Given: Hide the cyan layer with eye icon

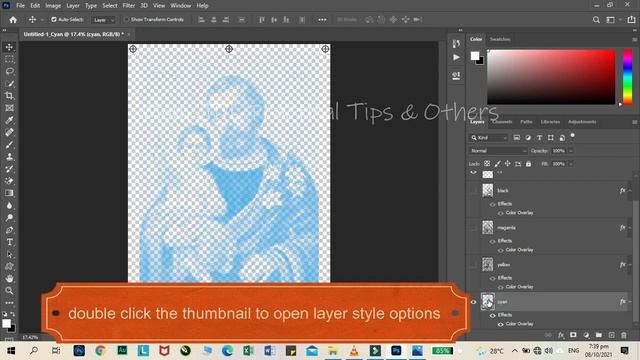Looking at the screenshot, I should pyautogui.click(x=473, y=302).
